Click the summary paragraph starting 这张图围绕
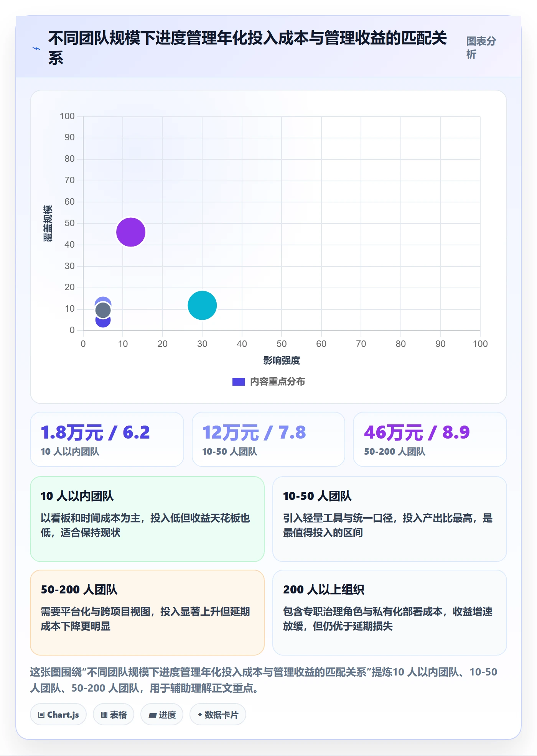537x756 pixels. coord(264,680)
